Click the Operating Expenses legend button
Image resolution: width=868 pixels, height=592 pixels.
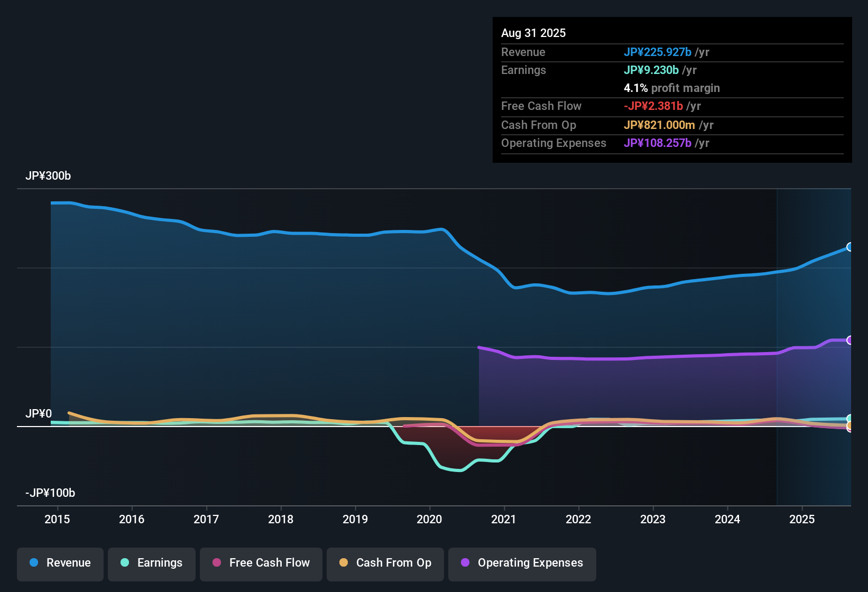point(522,563)
